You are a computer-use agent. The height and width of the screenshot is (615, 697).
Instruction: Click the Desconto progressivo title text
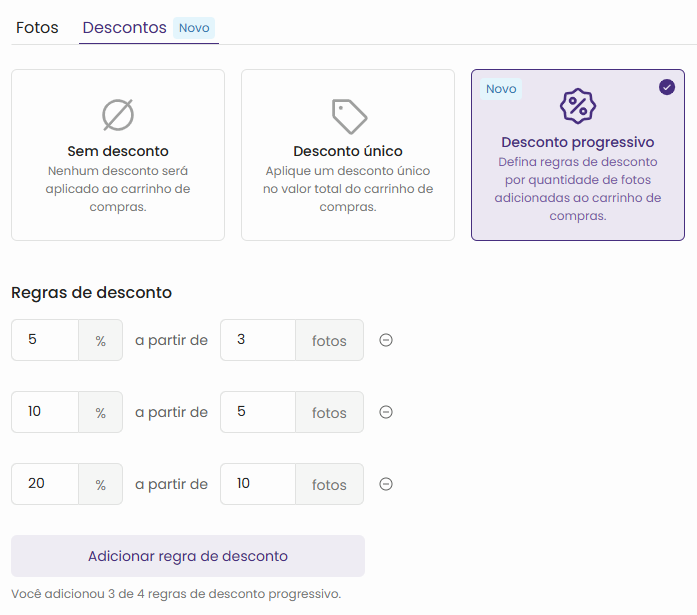[x=577, y=142]
